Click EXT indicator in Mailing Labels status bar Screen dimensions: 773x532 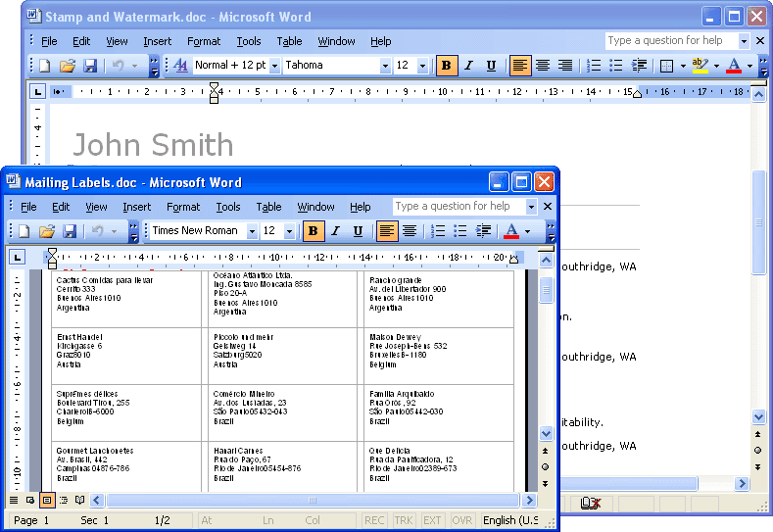tap(432, 520)
